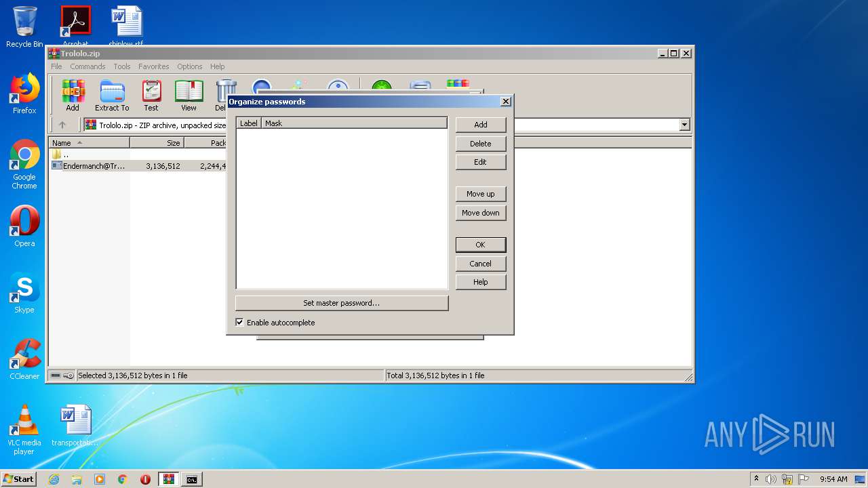Click Add in Organize passwords dialog
Image resolution: width=868 pixels, height=488 pixels.
(481, 125)
